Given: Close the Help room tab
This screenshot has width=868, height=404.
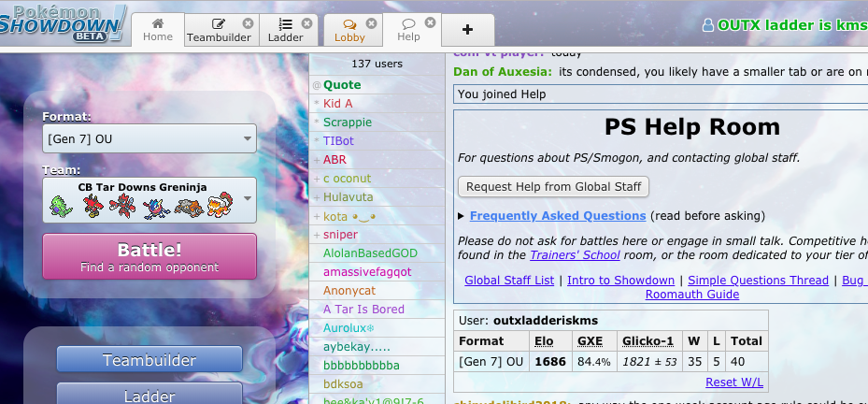Looking at the screenshot, I should click(x=430, y=23).
